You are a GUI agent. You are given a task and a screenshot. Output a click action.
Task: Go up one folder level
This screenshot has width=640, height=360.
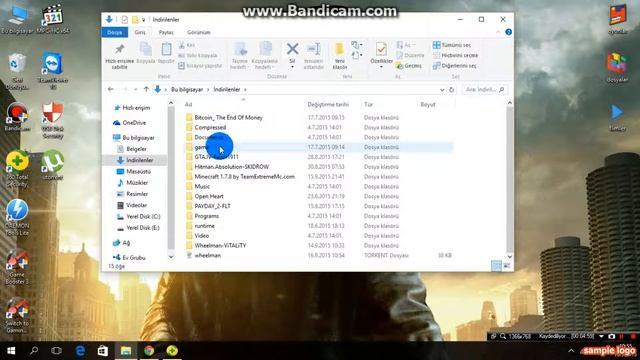click(146, 89)
